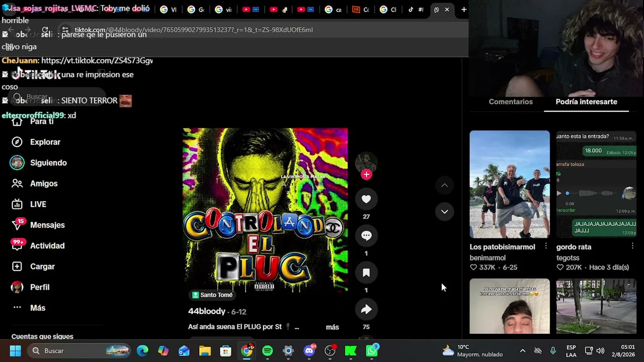Open the Los patobisimarmol video thumbnail
644x362 pixels.
tap(510, 184)
